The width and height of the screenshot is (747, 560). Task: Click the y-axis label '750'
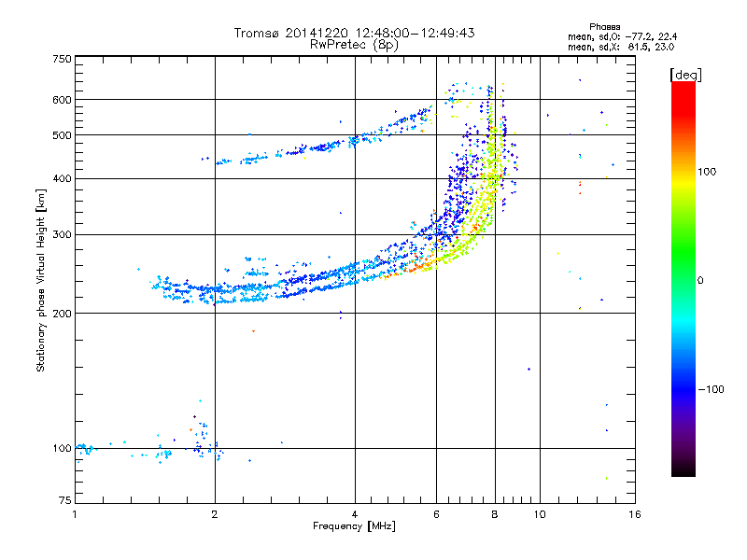pyautogui.click(x=62, y=59)
